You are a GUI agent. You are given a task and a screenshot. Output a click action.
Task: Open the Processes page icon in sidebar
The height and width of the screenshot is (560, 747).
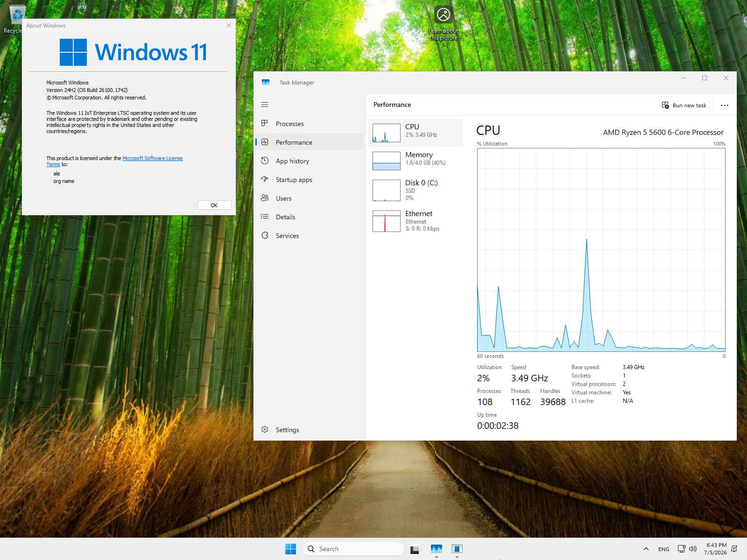tap(265, 123)
